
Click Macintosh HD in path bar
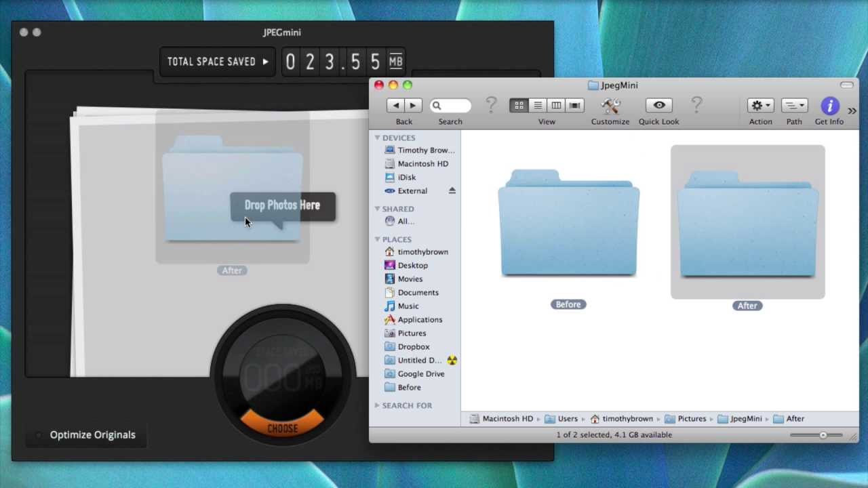coord(501,419)
